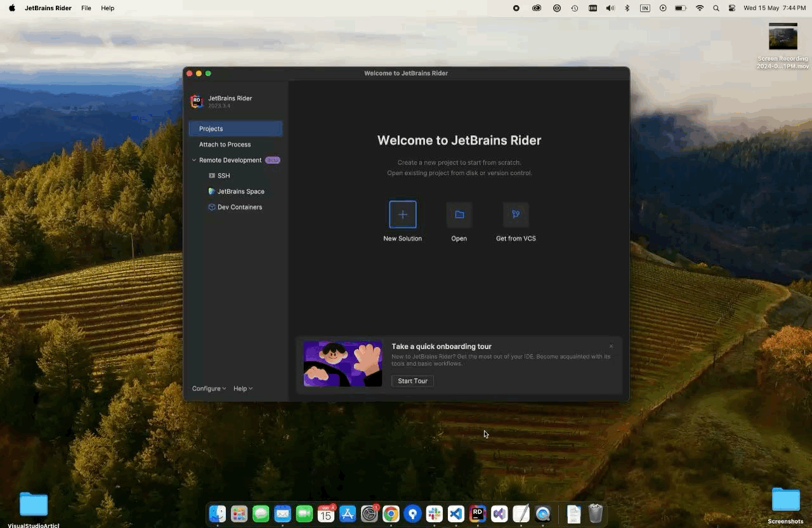812x528 pixels.
Task: Select the Projects tab
Action: pyautogui.click(x=235, y=129)
